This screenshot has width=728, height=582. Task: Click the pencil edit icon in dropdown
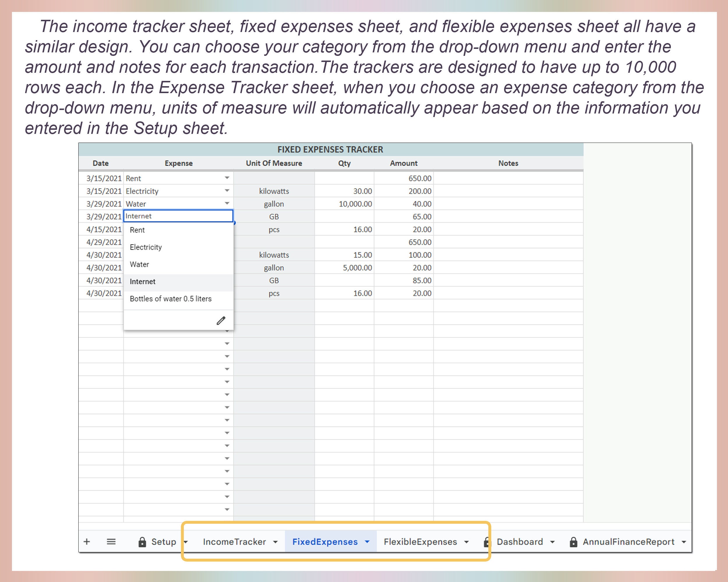pyautogui.click(x=221, y=320)
